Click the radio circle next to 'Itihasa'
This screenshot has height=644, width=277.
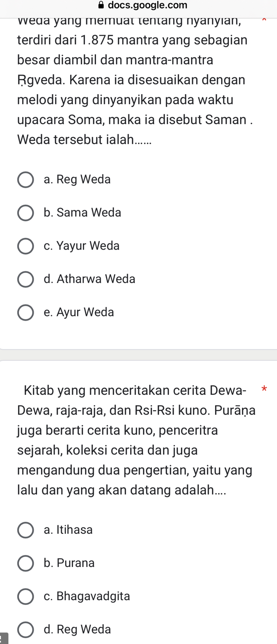[25, 531]
